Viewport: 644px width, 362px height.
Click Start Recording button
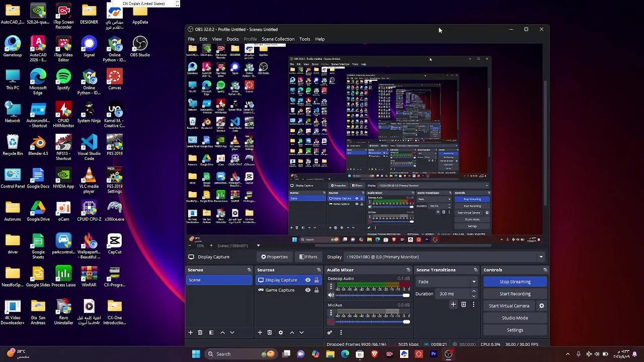[515, 294]
